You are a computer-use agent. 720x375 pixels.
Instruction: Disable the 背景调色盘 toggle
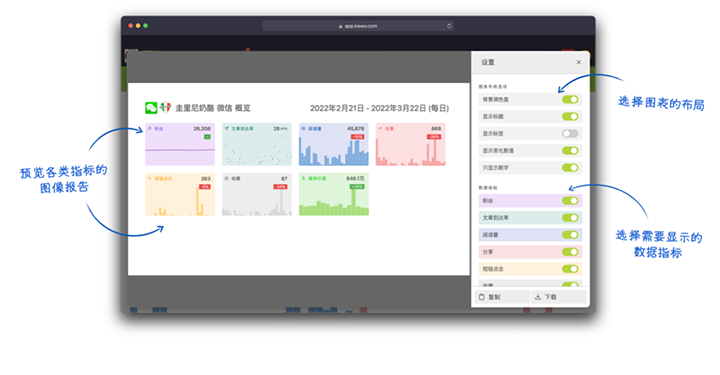[570, 100]
